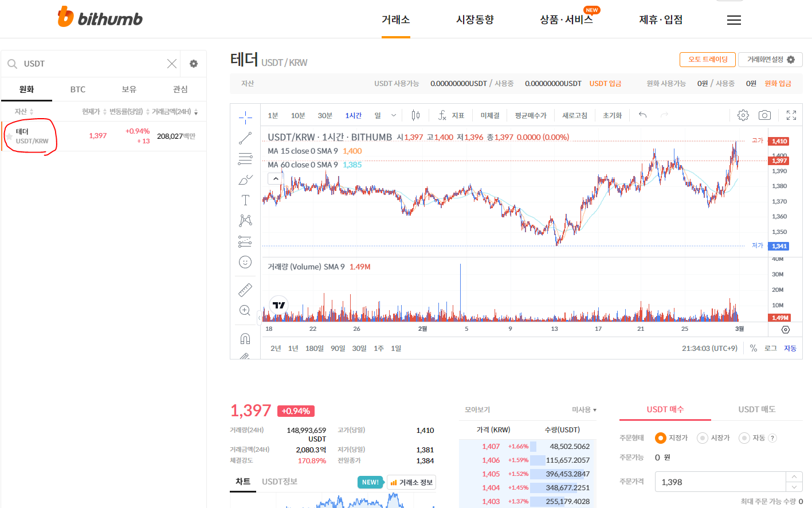Switch chart to fullscreen mode
This screenshot has height=508, width=812.
point(791,115)
